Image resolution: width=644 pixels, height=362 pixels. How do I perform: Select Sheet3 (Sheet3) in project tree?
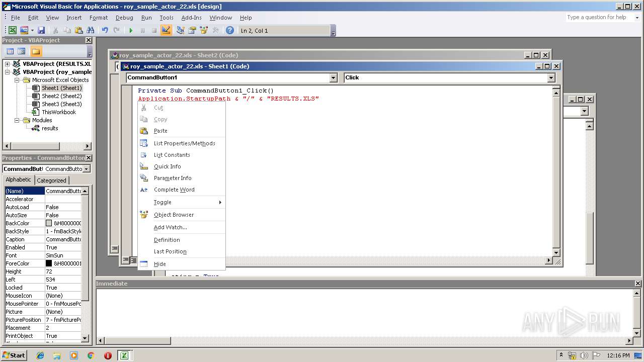pyautogui.click(x=61, y=104)
